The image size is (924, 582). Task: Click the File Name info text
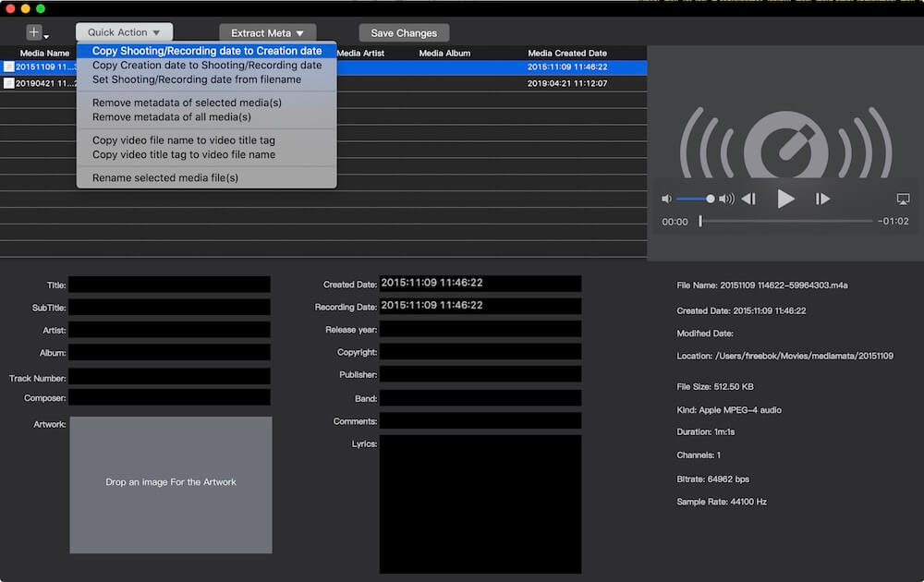762,285
